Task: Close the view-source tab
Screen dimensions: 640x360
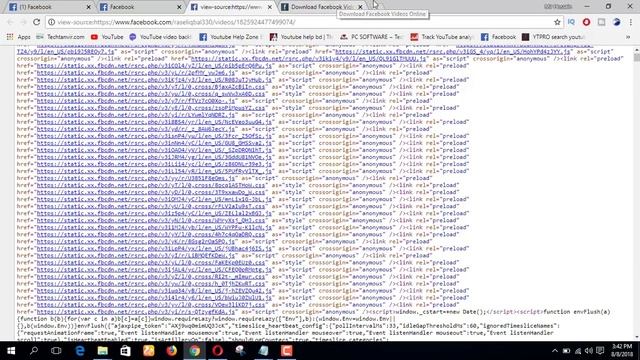Action: coord(269,7)
